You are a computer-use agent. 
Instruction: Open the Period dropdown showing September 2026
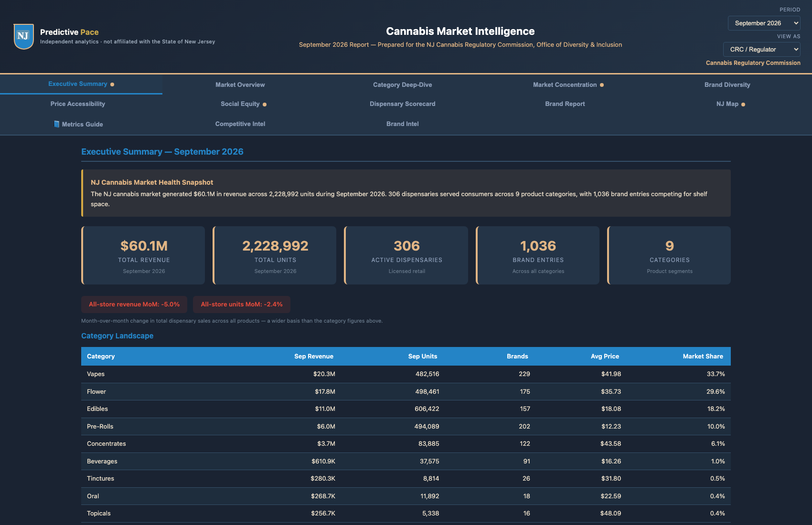(764, 23)
